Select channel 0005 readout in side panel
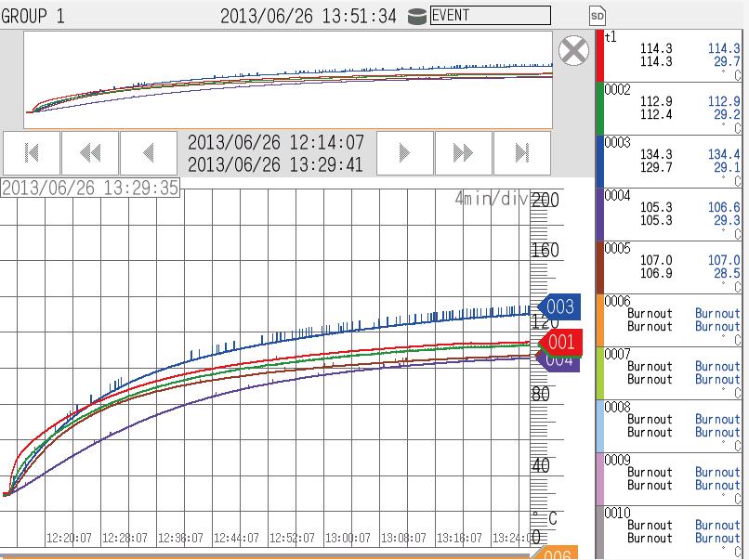749x560 pixels. pyautogui.click(x=674, y=267)
